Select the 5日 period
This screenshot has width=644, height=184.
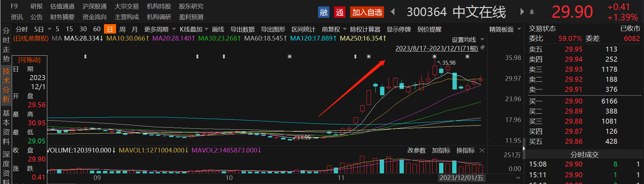(x=39, y=29)
